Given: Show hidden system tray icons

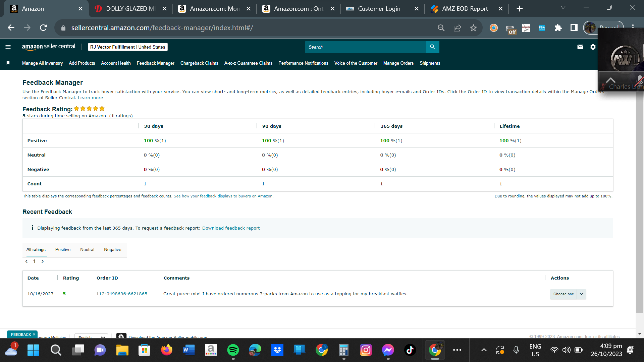Looking at the screenshot, I should tap(484, 350).
